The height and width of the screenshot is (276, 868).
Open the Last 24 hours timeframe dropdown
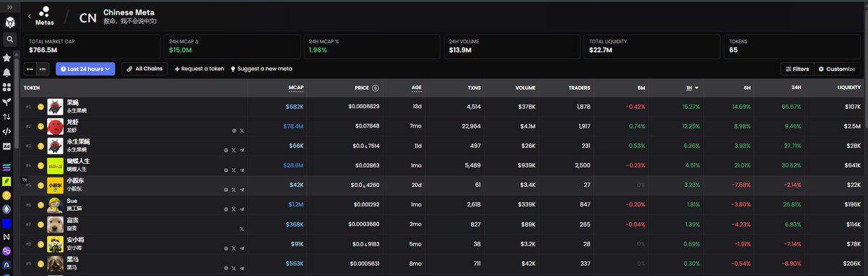tap(85, 69)
